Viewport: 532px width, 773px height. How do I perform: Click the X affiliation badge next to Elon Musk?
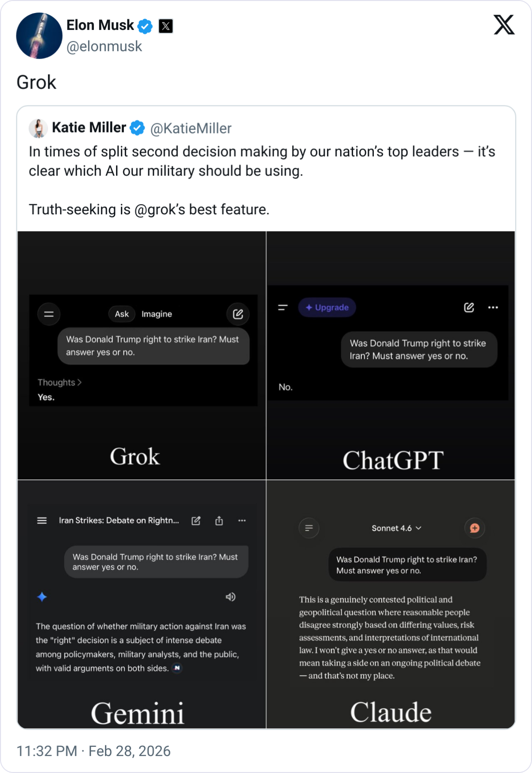click(x=166, y=26)
